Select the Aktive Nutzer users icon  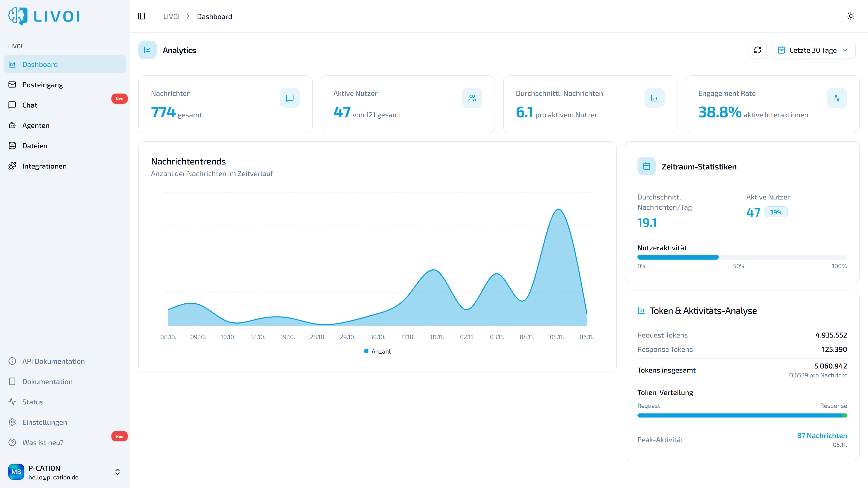[472, 98]
